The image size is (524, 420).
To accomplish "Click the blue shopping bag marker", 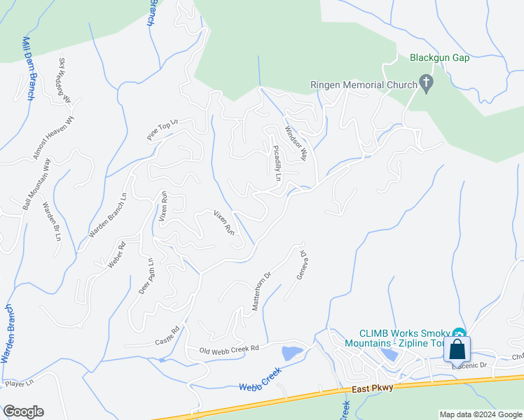I will coord(457,351).
